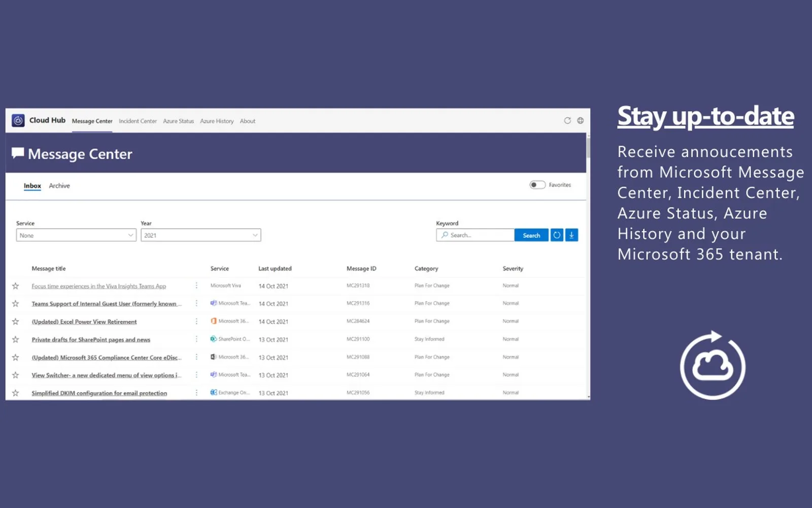
Task: Open more options for Simplified DKIM row
Action: point(196,393)
